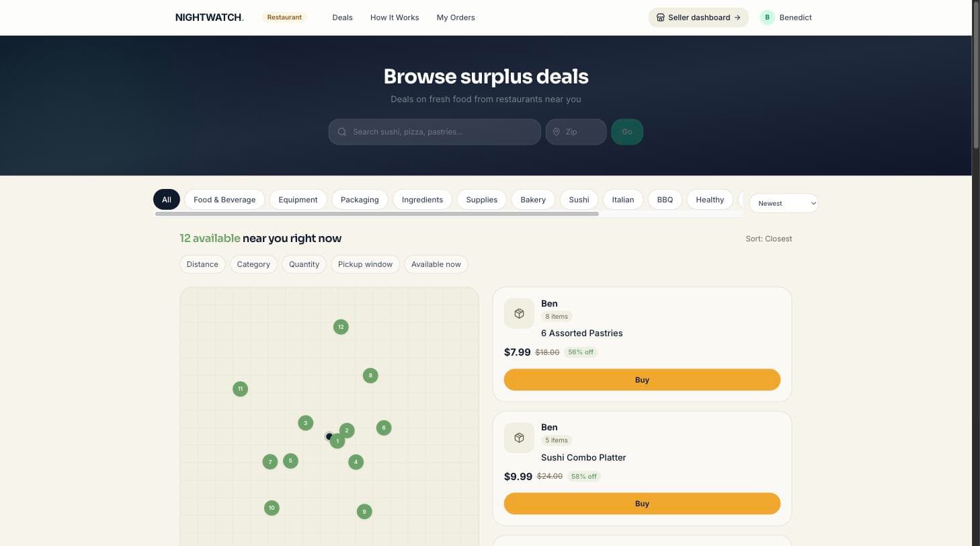Image resolution: width=980 pixels, height=546 pixels.
Task: Click the 12 available heading
Action: [x=260, y=239]
